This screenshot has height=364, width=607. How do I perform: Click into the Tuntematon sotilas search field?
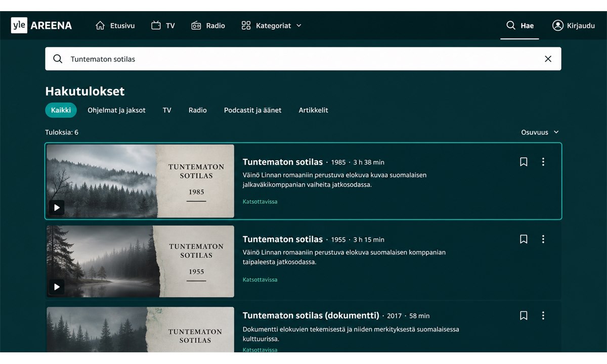(x=303, y=59)
